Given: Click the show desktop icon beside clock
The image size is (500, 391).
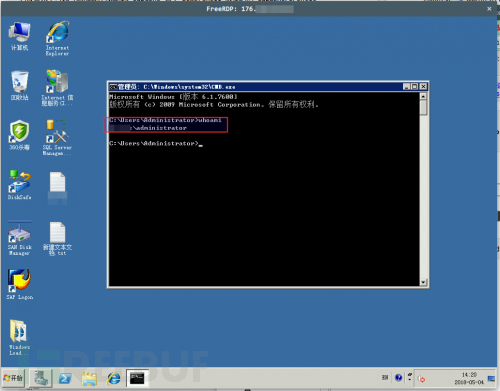Looking at the screenshot, I should pyautogui.click(x=491, y=378).
